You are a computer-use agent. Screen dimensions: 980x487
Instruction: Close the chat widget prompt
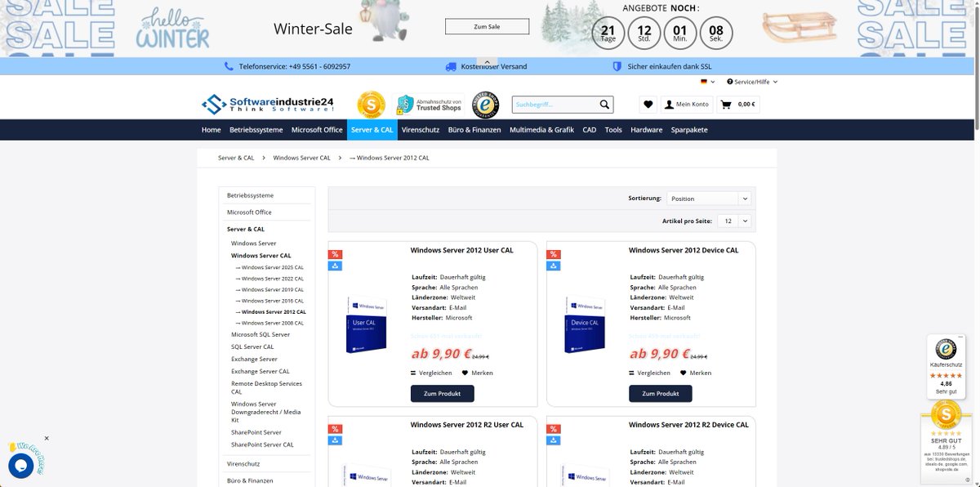pos(47,438)
